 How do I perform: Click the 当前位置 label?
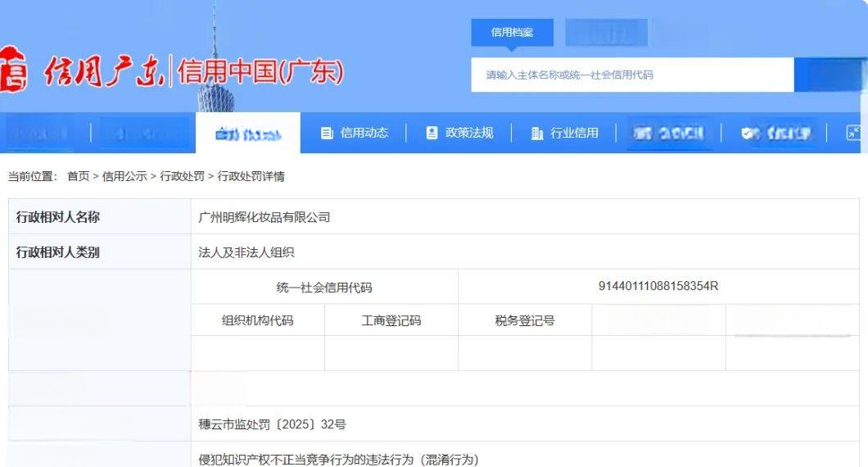(33, 176)
